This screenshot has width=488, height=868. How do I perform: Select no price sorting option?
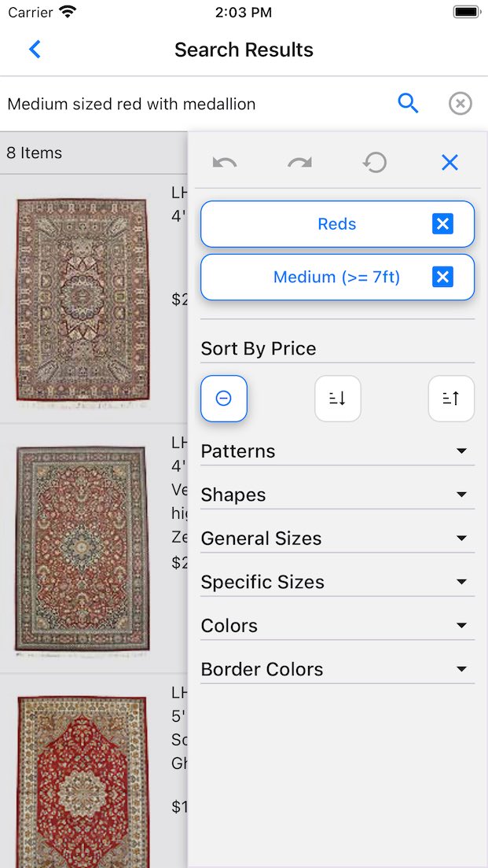point(224,399)
